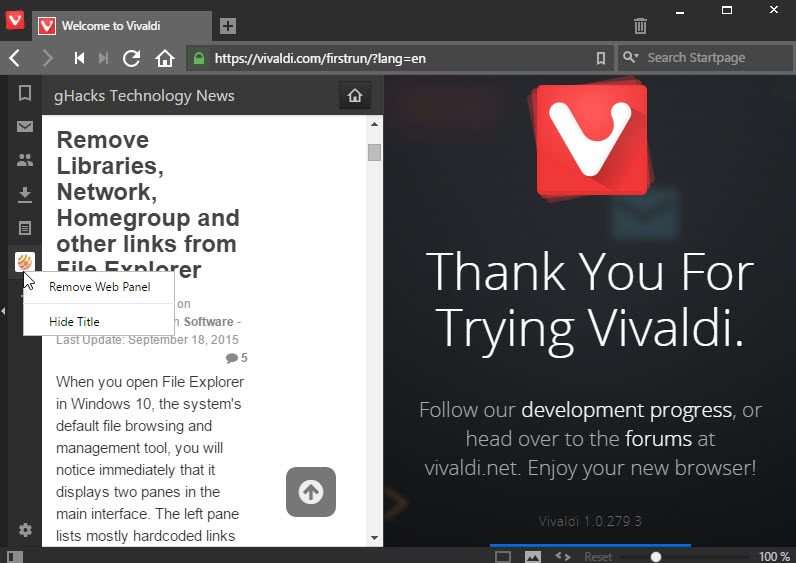Open the article's 5 comments link

237,358
